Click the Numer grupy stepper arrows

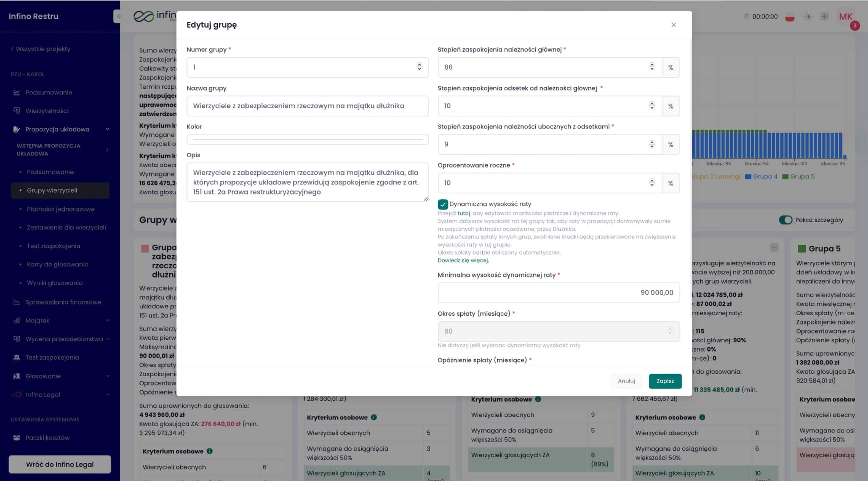pos(419,67)
